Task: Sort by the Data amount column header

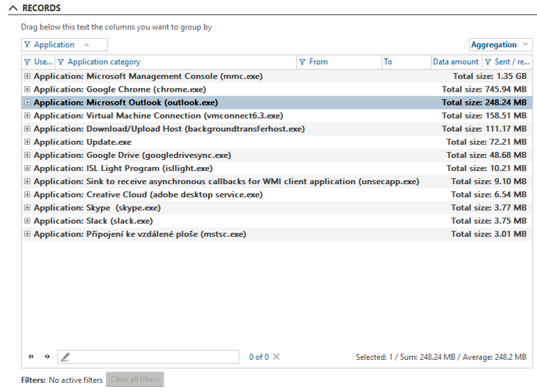Action: click(x=456, y=62)
